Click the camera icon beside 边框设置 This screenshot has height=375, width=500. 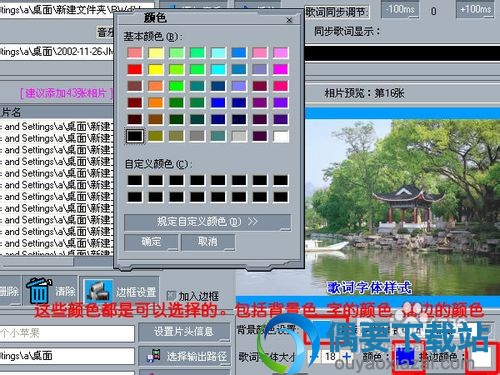[x=98, y=291]
